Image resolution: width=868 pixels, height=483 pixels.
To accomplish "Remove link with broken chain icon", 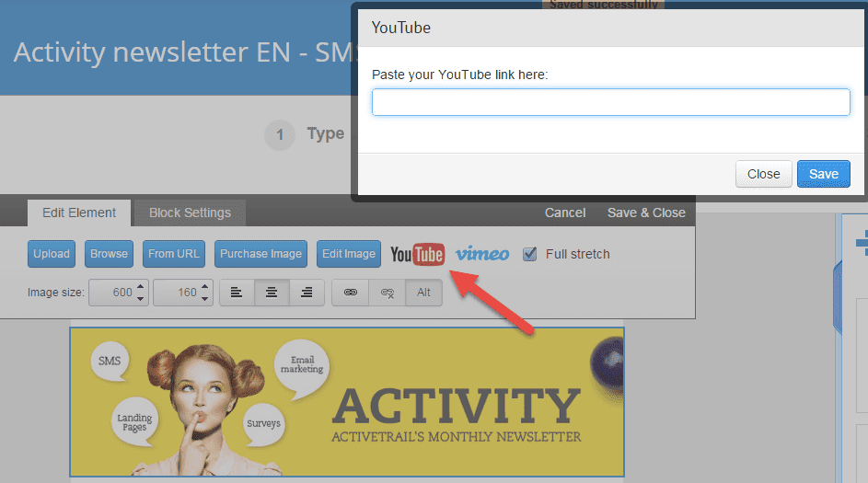I will point(388,293).
